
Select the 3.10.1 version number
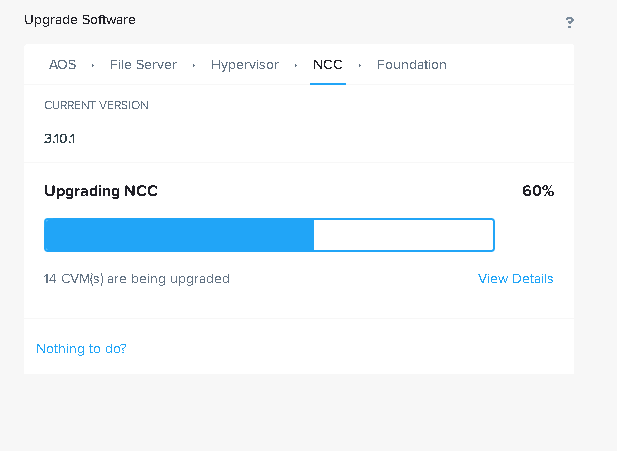coord(59,139)
